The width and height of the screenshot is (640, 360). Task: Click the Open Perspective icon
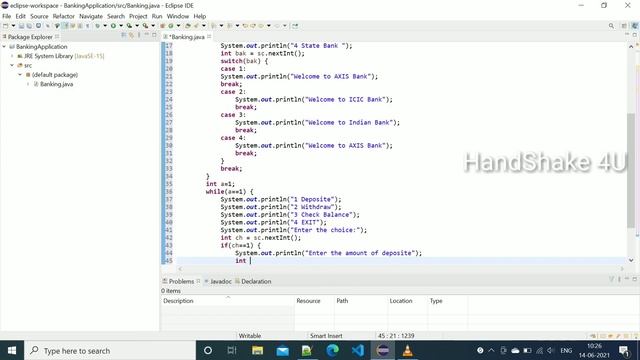coord(624,26)
